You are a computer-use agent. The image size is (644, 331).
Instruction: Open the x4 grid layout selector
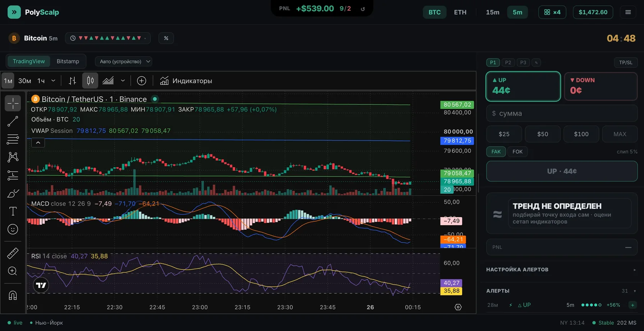click(552, 12)
